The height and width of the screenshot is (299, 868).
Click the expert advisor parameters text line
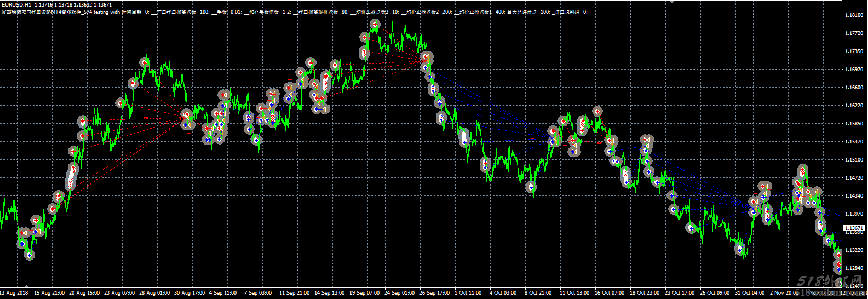tap(296, 12)
